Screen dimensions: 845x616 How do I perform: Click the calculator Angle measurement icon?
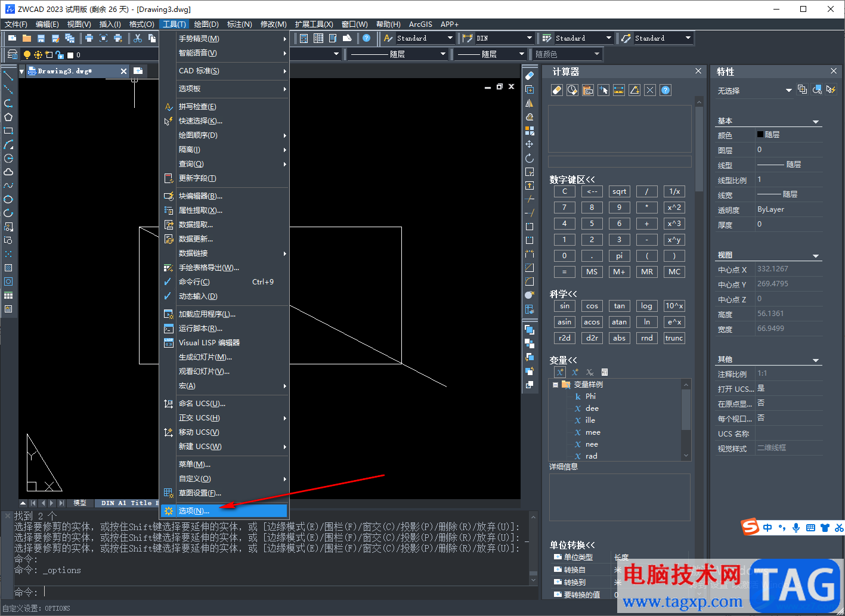click(634, 90)
